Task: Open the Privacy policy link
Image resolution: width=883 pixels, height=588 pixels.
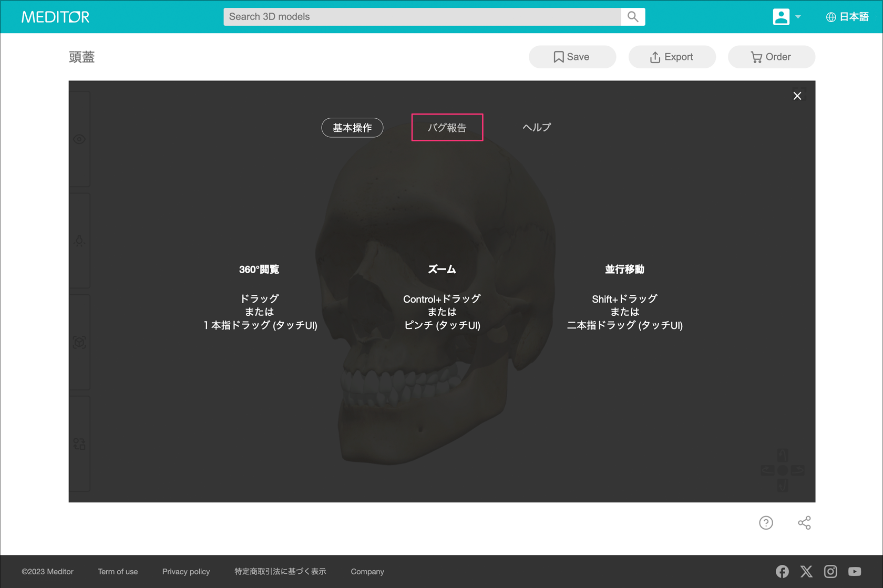Action: pos(186,572)
